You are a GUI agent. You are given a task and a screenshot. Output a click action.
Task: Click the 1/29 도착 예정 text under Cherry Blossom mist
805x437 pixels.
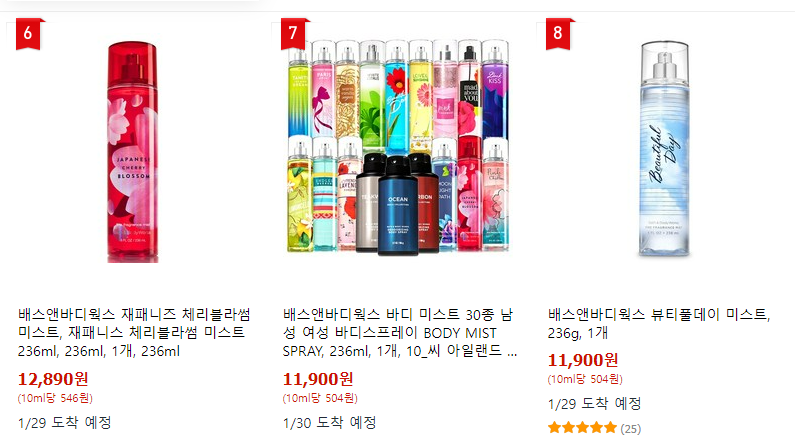[x=64, y=423]
